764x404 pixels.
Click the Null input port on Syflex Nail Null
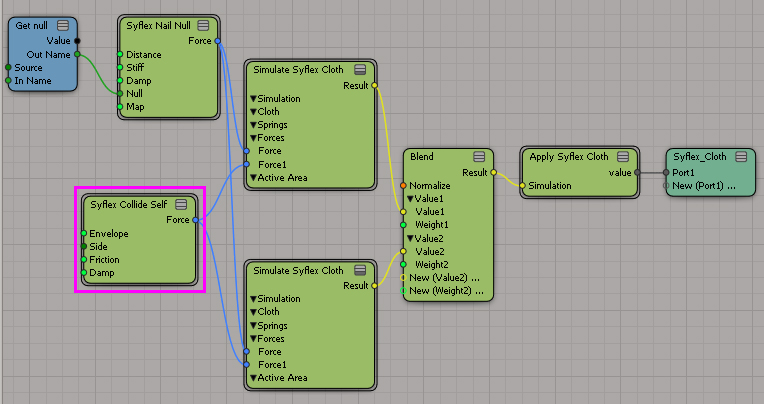point(120,94)
